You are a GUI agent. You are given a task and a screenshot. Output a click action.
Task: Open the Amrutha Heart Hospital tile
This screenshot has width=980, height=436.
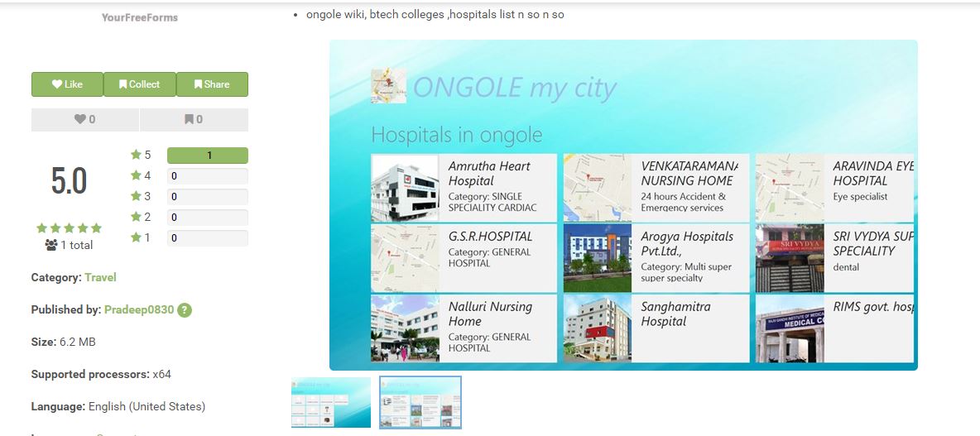point(464,188)
